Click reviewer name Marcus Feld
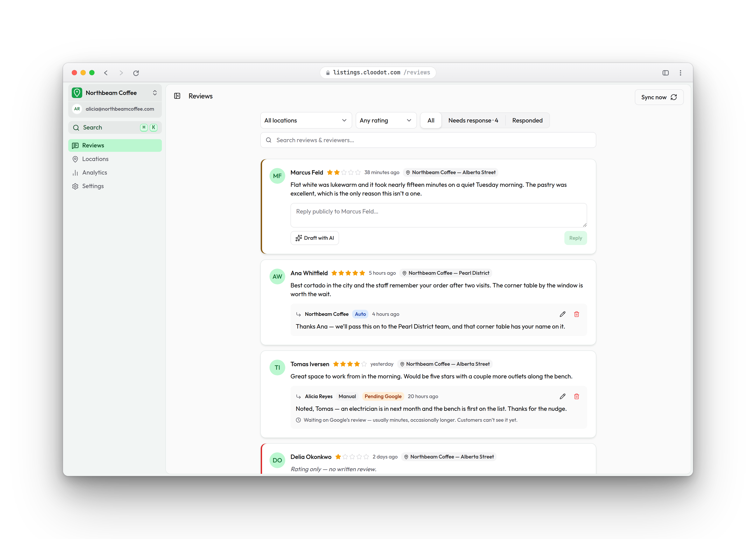The image size is (756, 539). [307, 172]
